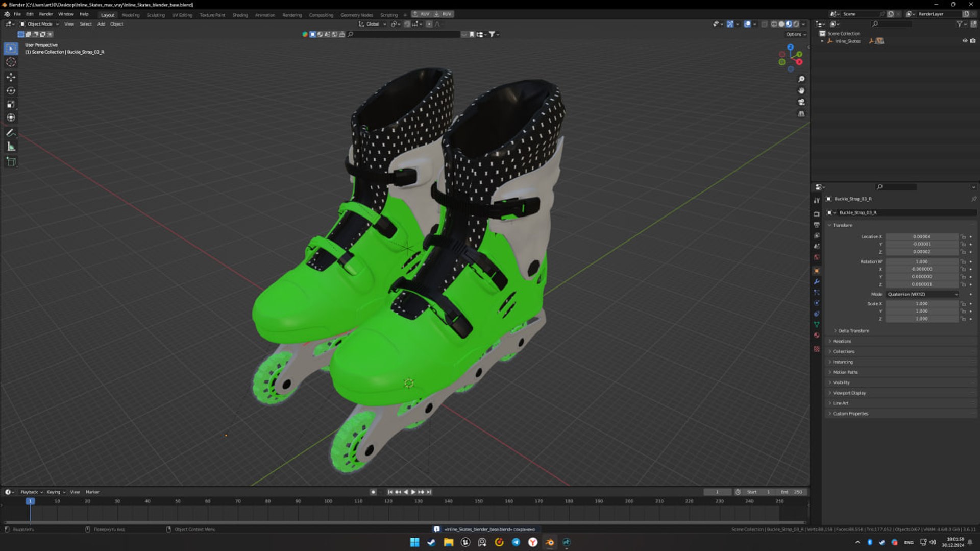The height and width of the screenshot is (551, 980).
Task: Click current frame marker 1 on timeline
Action: pyautogui.click(x=30, y=501)
